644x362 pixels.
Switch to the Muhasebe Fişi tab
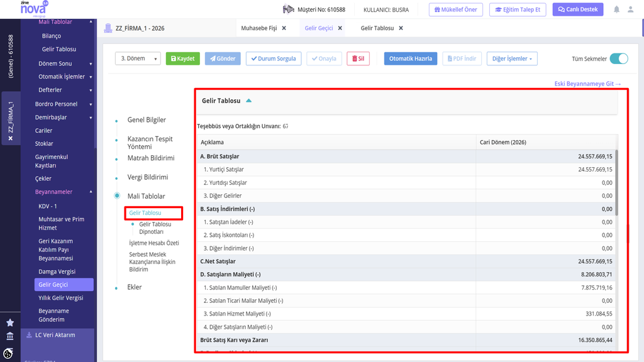point(258,28)
